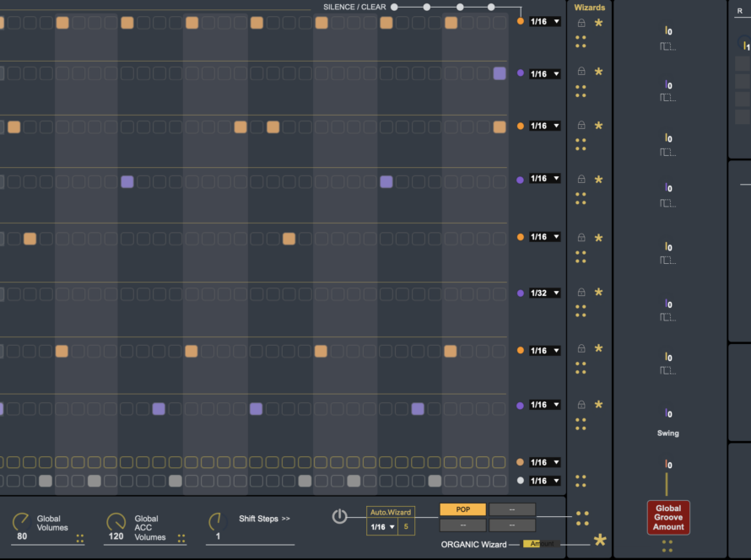
Task: Click the large ORGANIC Wizard asterisk icon
Action: pos(600,541)
